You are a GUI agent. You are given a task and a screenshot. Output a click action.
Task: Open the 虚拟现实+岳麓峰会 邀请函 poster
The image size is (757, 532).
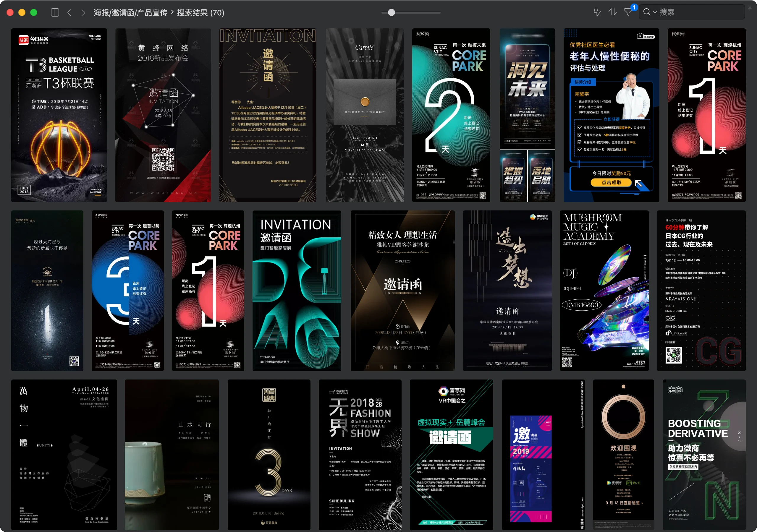tap(451, 455)
